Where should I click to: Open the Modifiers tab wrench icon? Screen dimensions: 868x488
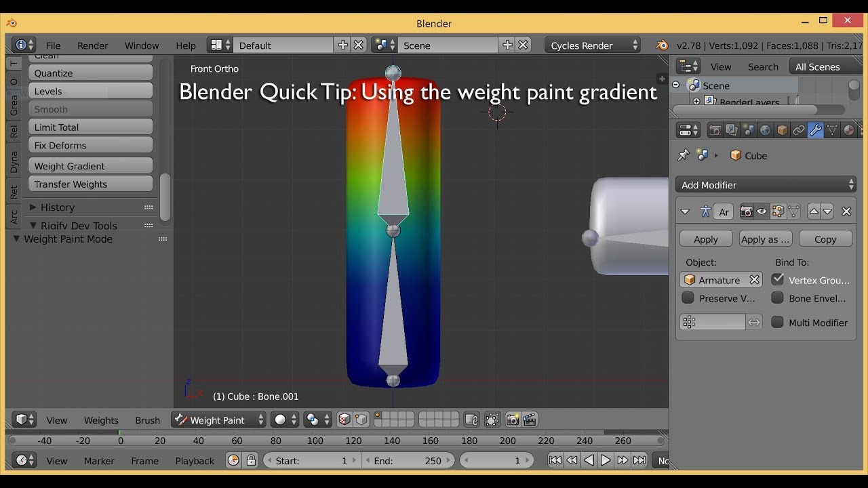[x=816, y=130]
